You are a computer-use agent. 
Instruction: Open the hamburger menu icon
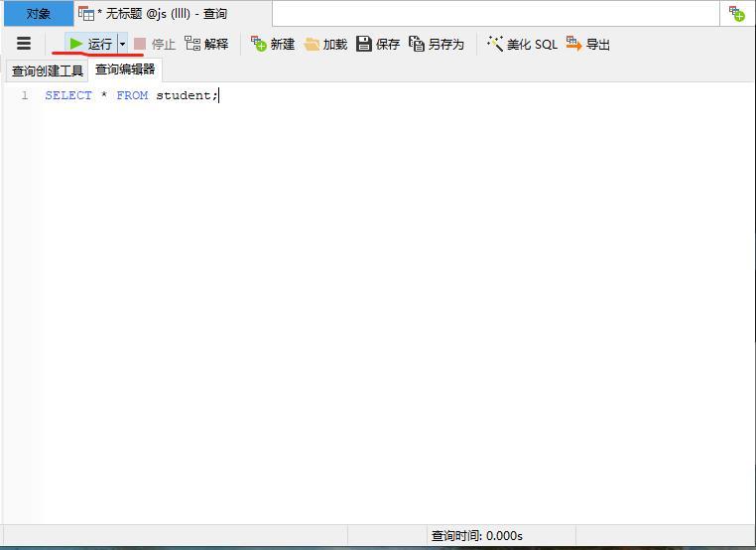click(x=24, y=44)
